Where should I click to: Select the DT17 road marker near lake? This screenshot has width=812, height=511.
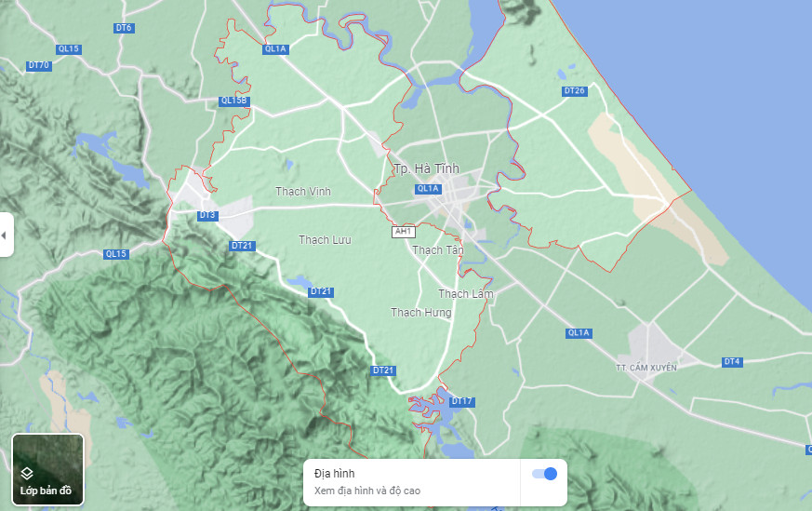[461, 402]
